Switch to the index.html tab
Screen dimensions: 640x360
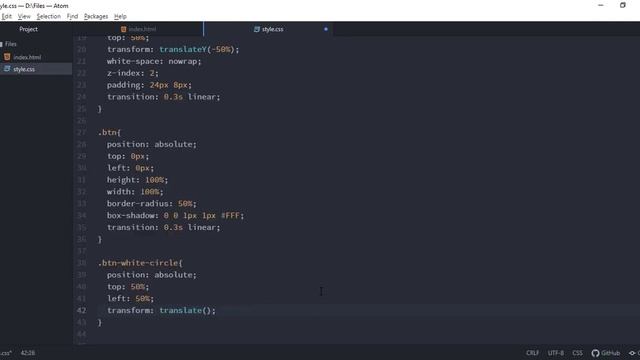pyautogui.click(x=138, y=29)
